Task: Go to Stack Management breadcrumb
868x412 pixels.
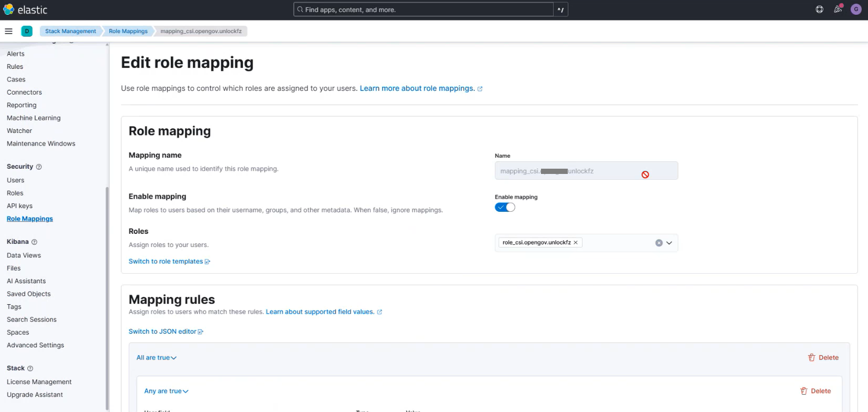Action: point(70,31)
